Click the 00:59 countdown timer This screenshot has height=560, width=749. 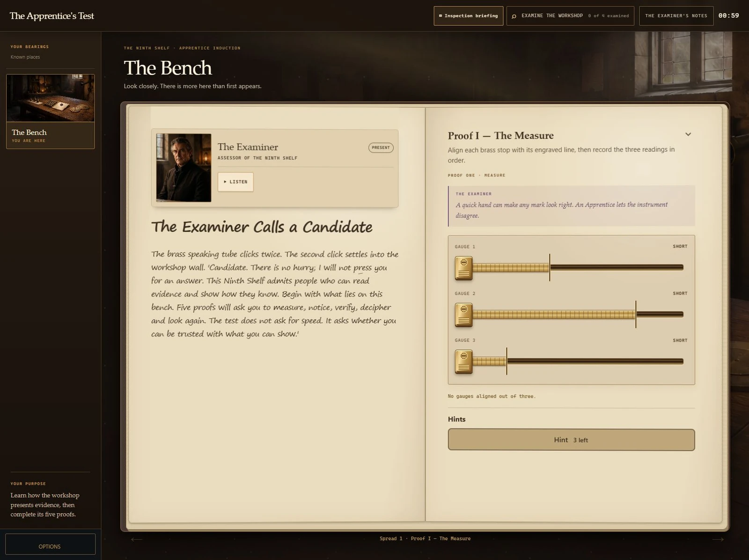click(728, 15)
